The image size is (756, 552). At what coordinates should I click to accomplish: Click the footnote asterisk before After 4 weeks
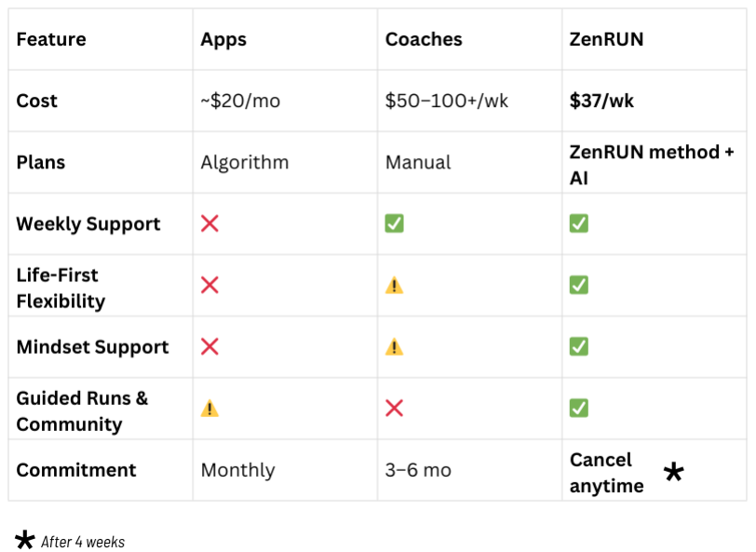(x=24, y=540)
